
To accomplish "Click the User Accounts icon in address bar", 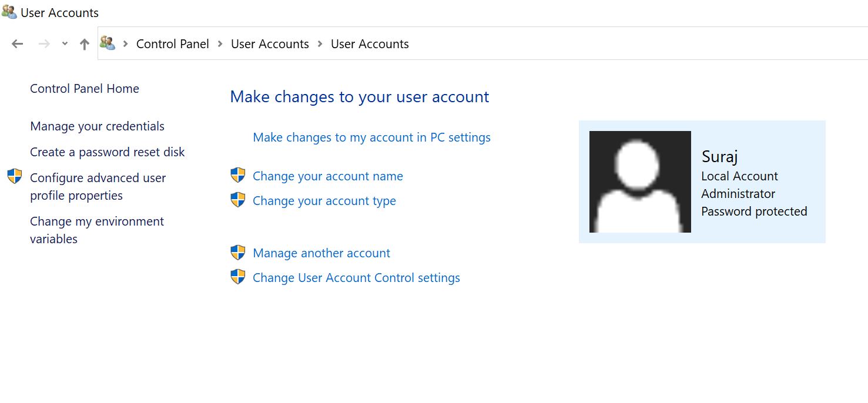I will click(x=107, y=43).
